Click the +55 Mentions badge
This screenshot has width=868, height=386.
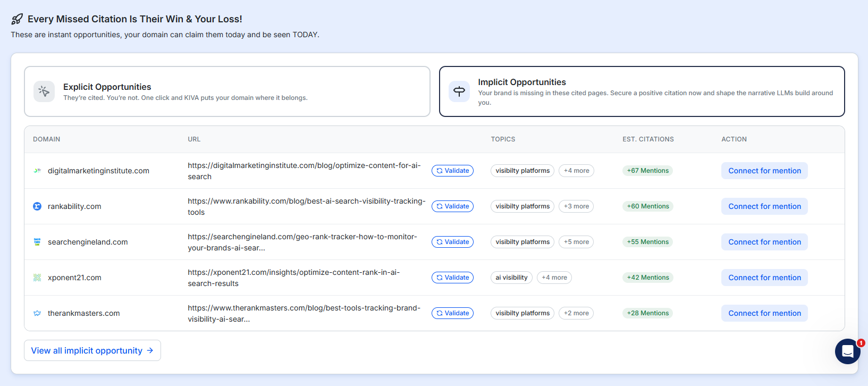[647, 242]
